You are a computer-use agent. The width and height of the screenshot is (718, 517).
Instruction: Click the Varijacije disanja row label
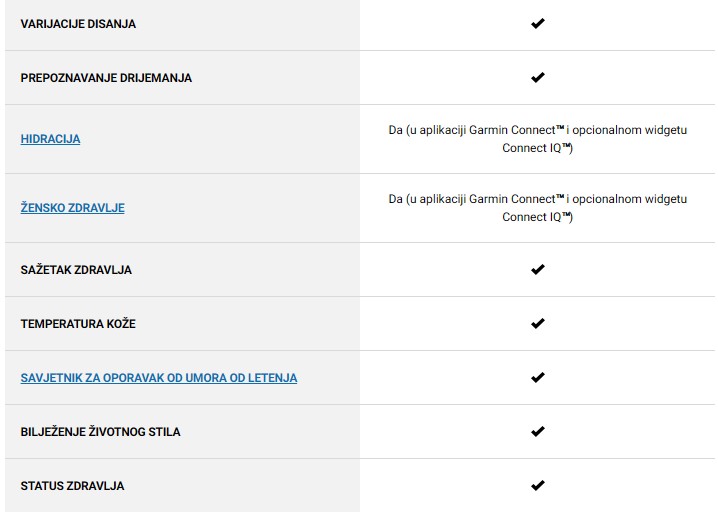(78, 24)
